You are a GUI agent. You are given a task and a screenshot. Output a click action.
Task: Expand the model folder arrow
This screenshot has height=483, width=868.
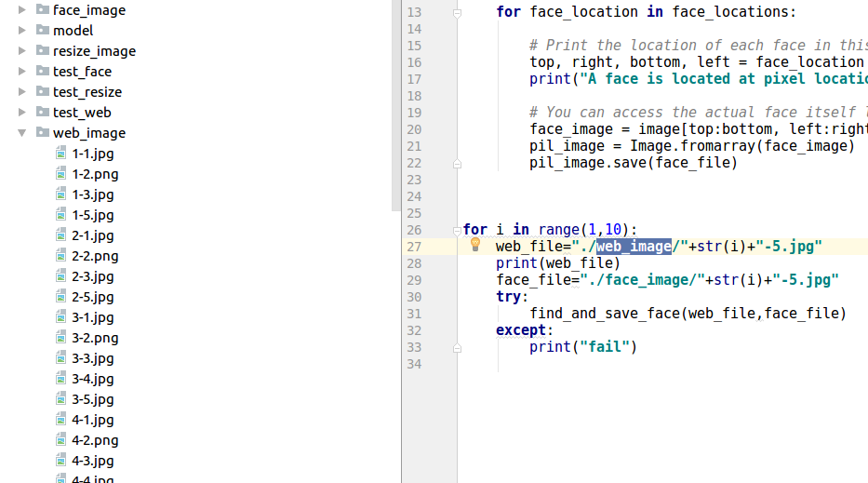coord(22,31)
